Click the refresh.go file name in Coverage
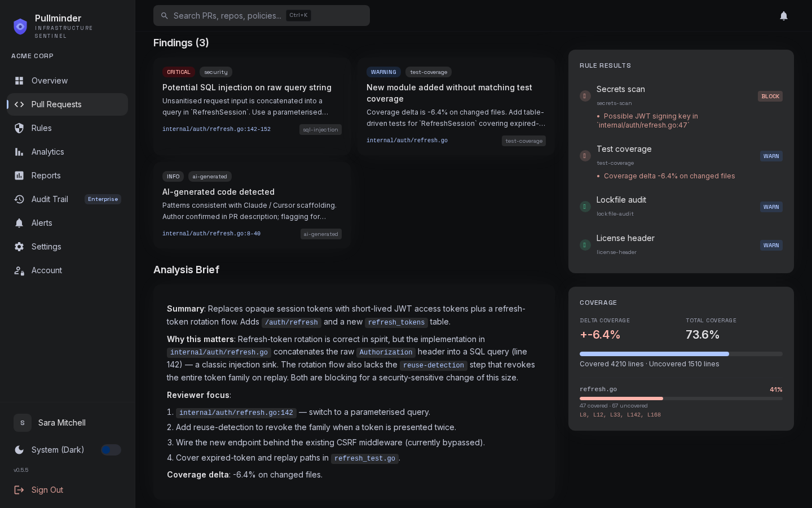This screenshot has width=812, height=508. [598, 389]
